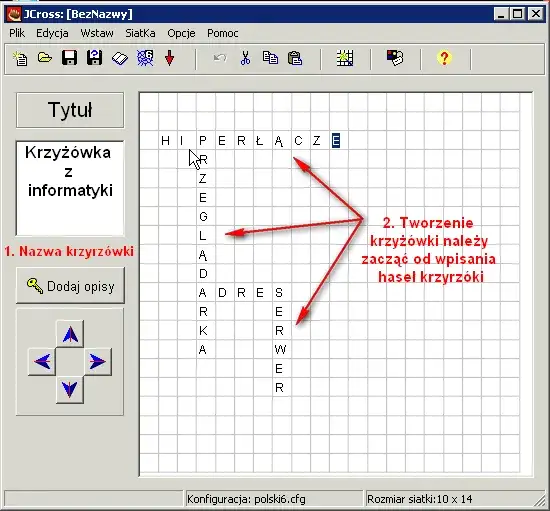Cut selection with the scissors icon
The image size is (550, 511).
(246, 58)
